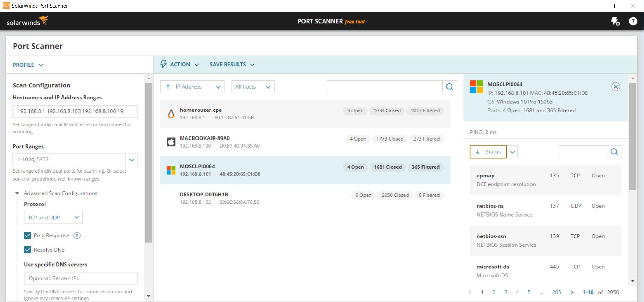644x302 pixels.
Task: Uncheck the Ping Response checkbox
Action: coord(27,236)
